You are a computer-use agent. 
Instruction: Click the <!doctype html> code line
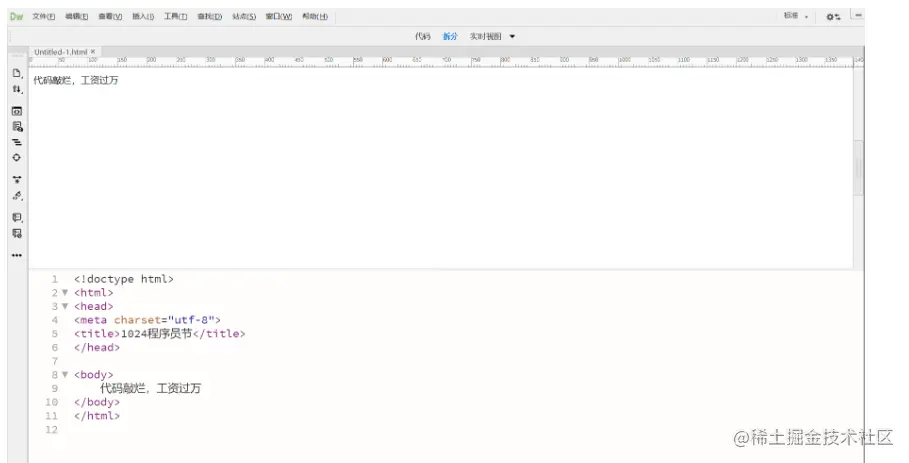123,279
